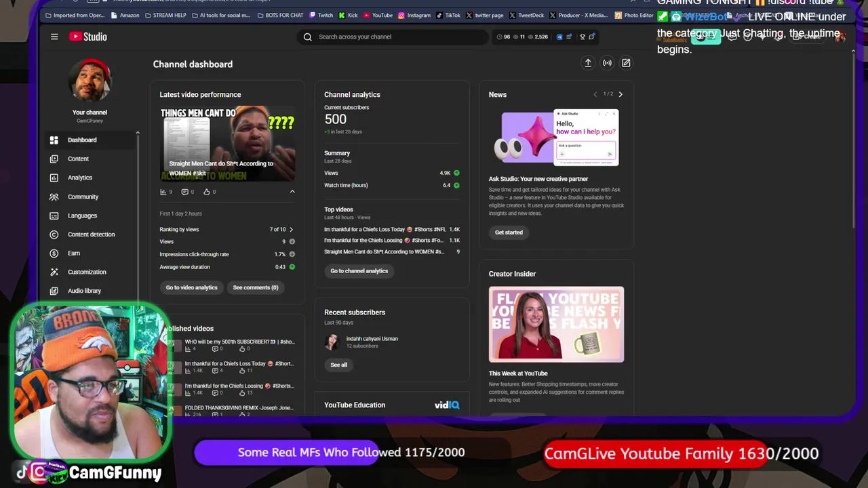Click your channel profile picture
The image size is (868, 488).
[x=90, y=80]
